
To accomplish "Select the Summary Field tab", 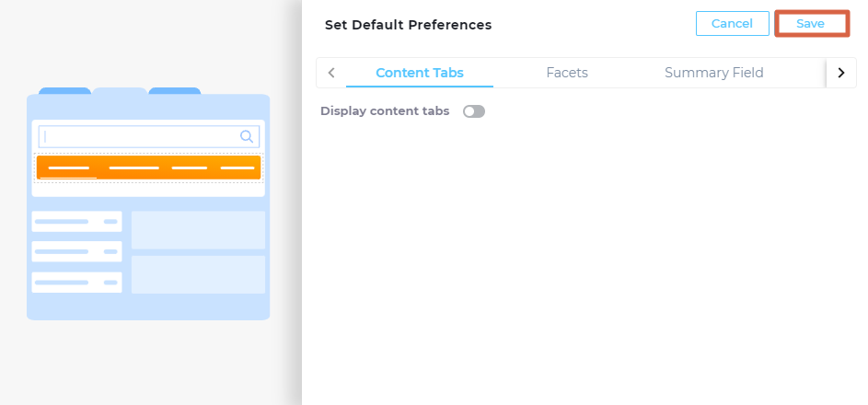I will (714, 73).
